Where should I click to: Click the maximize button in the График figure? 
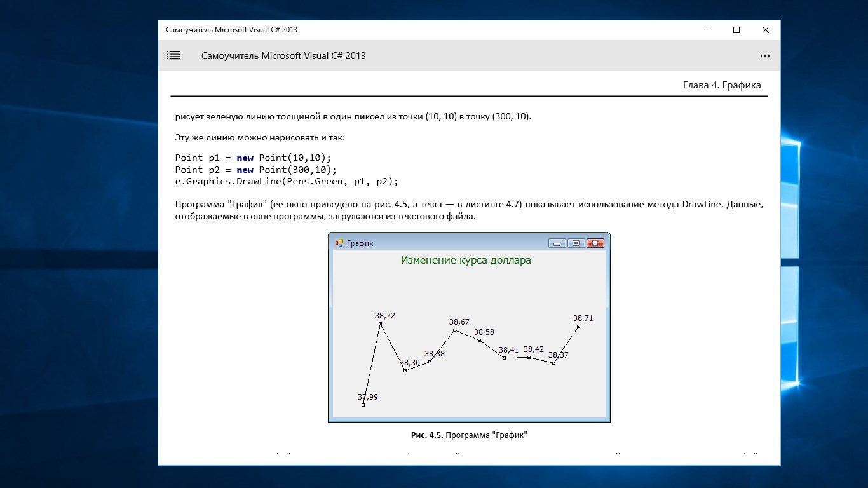[576, 243]
